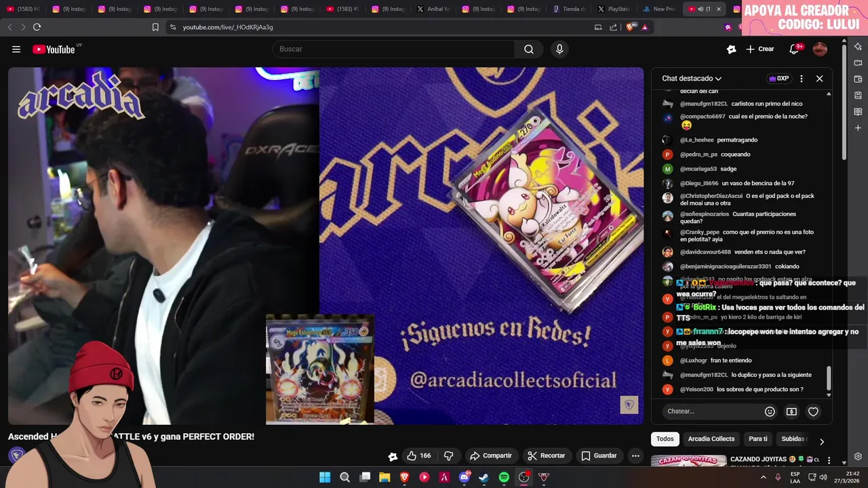868x488 pixels.
Task: Open Brave Shields lion icon
Action: tap(630, 27)
